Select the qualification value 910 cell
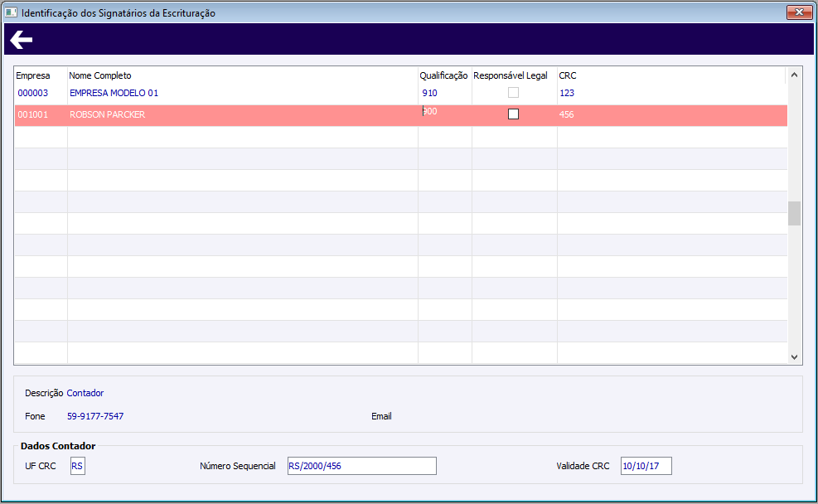818x504 pixels. coord(445,93)
